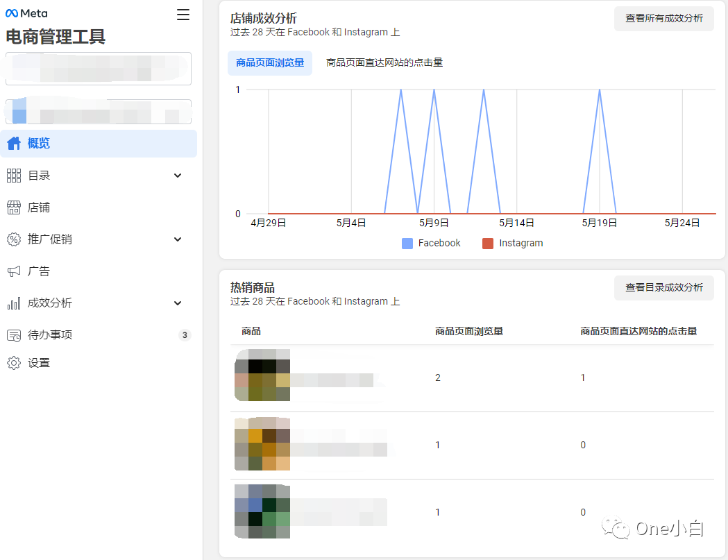
Task: Click 查看目录成效分析 button
Action: pyautogui.click(x=663, y=287)
